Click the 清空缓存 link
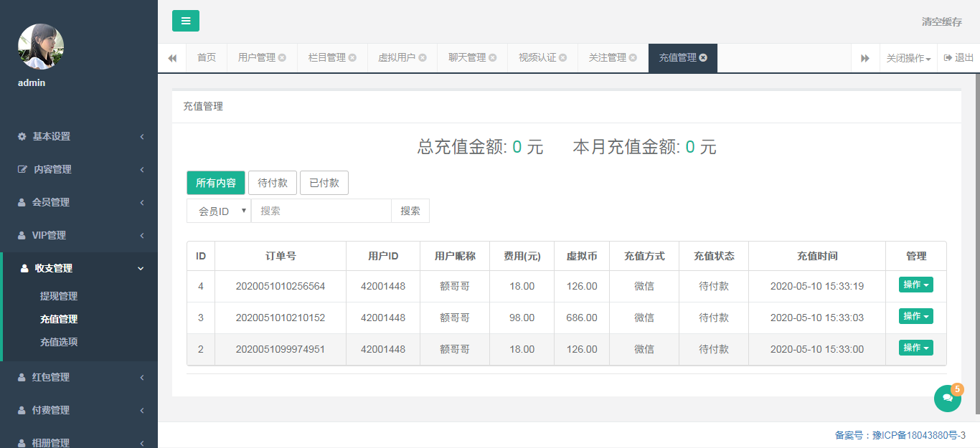Viewport: 980px width, 448px height. click(x=941, y=22)
